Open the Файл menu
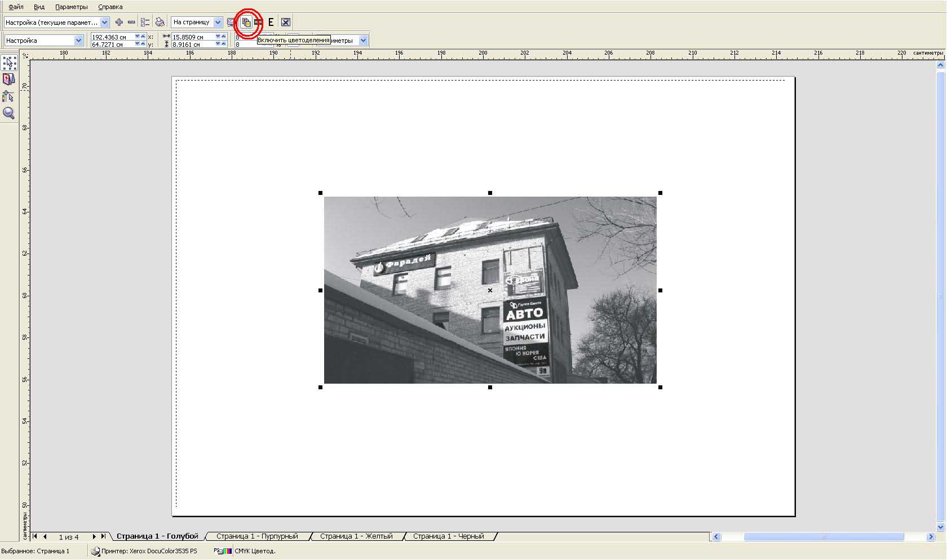Screen dimensions: 947x560 click(16, 7)
